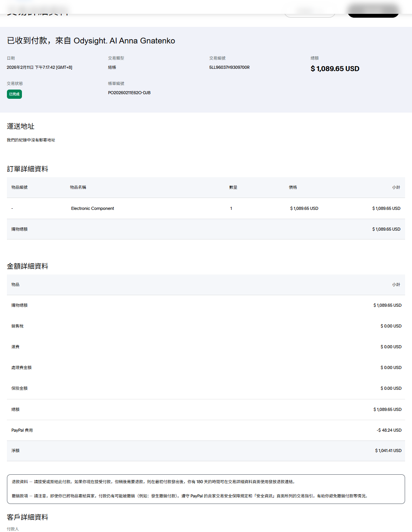The height and width of the screenshot is (532, 412).
Task: Click the bold $1,089.65 USD total amount
Action: [x=335, y=69]
